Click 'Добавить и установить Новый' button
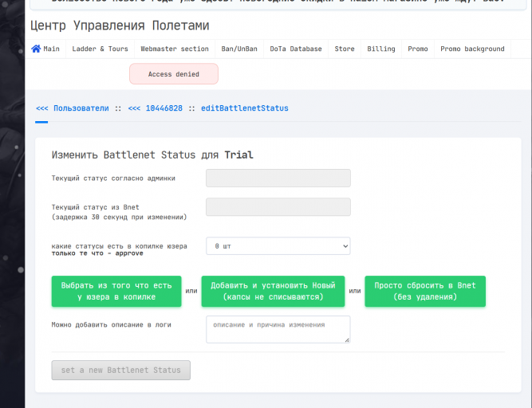The image size is (532, 408). click(273, 291)
